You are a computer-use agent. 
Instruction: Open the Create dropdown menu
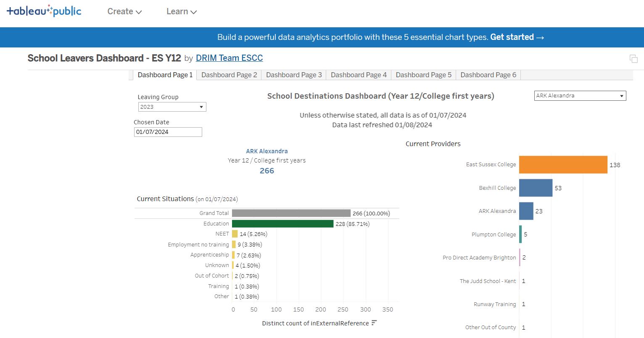124,11
